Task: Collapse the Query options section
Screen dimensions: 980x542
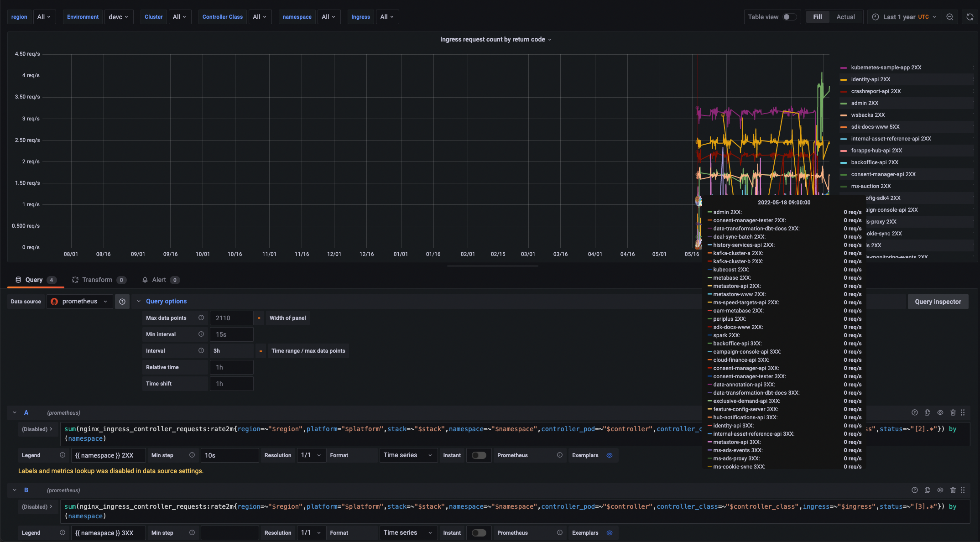Action: click(139, 301)
